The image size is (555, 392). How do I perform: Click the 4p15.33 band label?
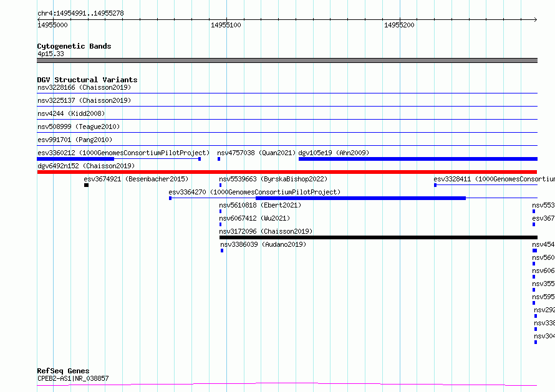click(x=51, y=54)
